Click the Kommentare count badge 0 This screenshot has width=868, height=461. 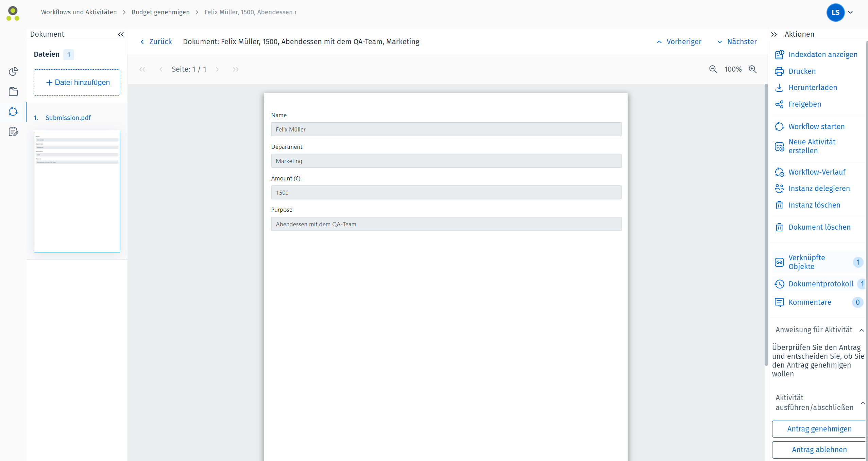click(857, 302)
